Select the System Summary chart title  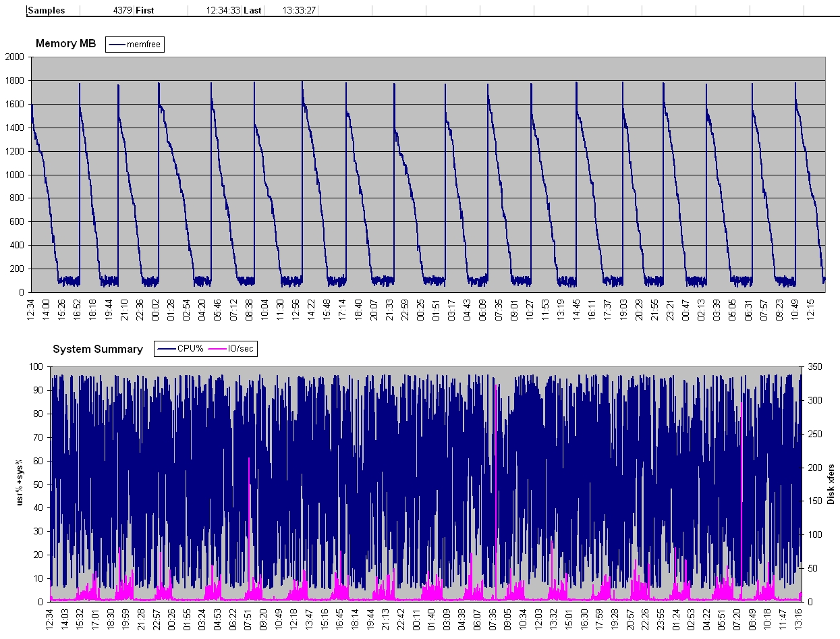point(98,349)
